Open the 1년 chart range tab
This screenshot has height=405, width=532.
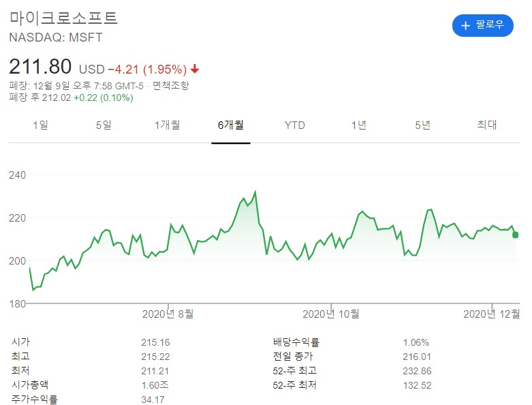358,125
